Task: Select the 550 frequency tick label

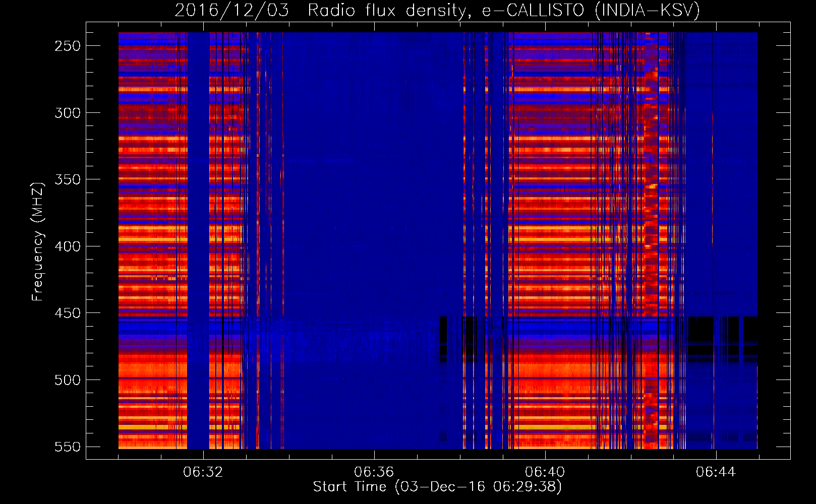Action: tap(68, 447)
